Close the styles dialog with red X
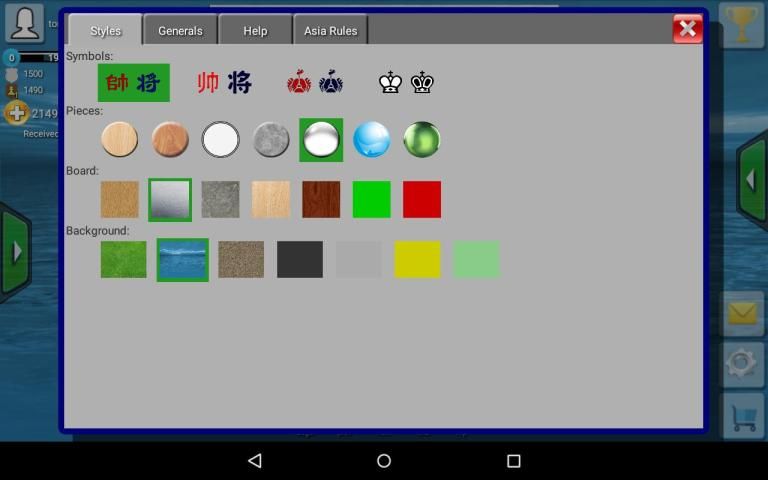 tap(687, 29)
